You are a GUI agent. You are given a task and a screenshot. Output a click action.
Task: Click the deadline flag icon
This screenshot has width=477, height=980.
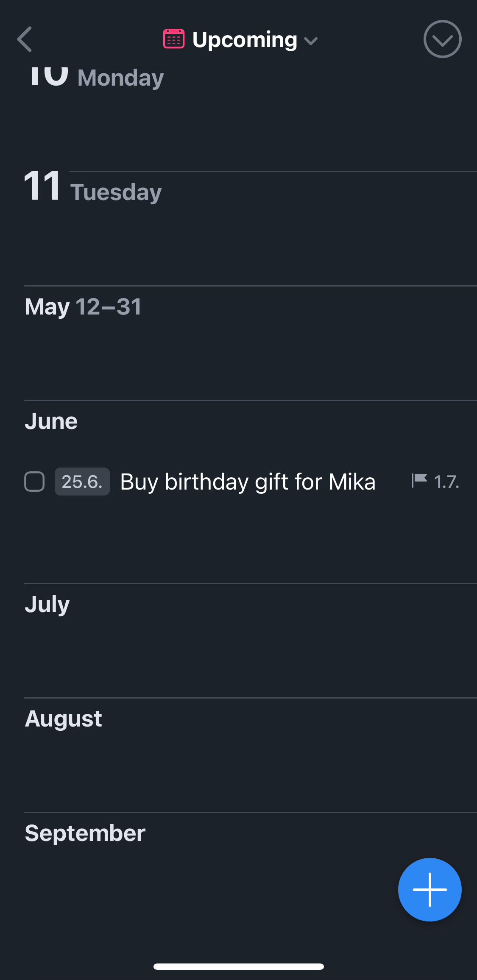coord(419,481)
